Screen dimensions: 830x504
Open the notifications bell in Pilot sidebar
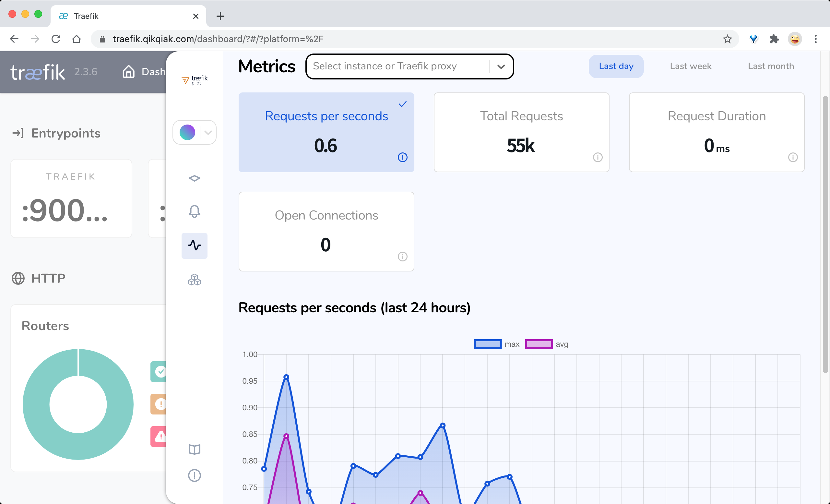tap(194, 211)
